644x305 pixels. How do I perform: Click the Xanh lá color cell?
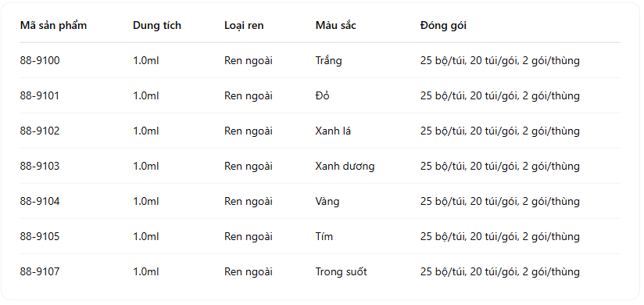[x=333, y=131]
